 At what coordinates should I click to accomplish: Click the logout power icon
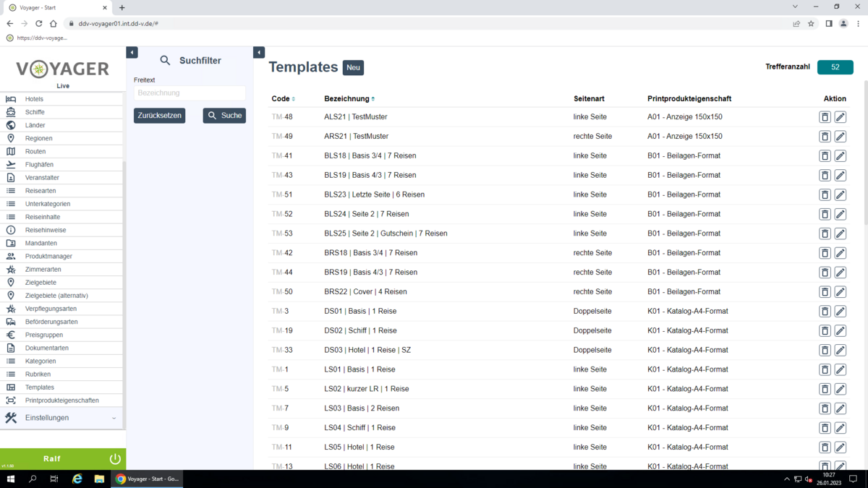(x=115, y=459)
